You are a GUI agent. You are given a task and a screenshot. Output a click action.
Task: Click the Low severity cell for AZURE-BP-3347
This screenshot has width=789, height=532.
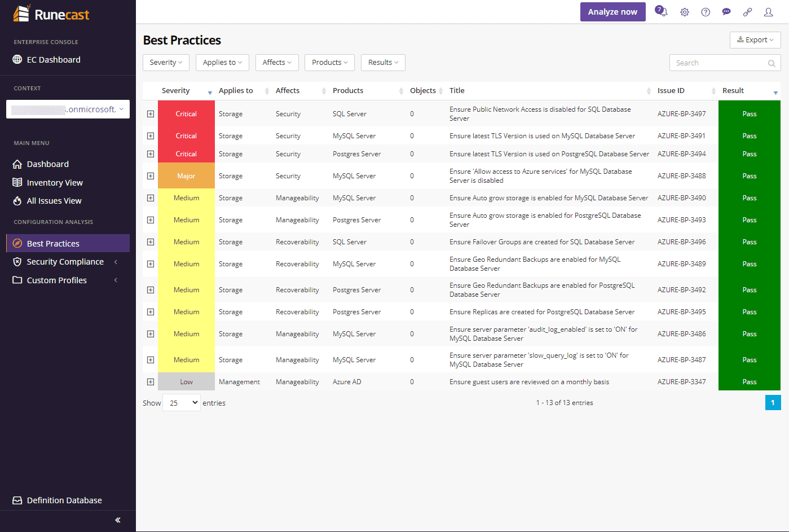click(x=186, y=382)
